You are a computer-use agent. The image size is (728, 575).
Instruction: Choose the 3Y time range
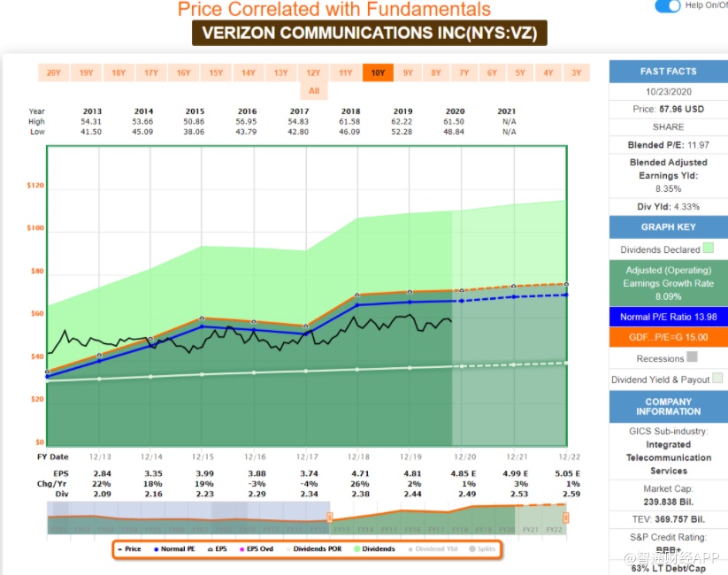tap(577, 73)
